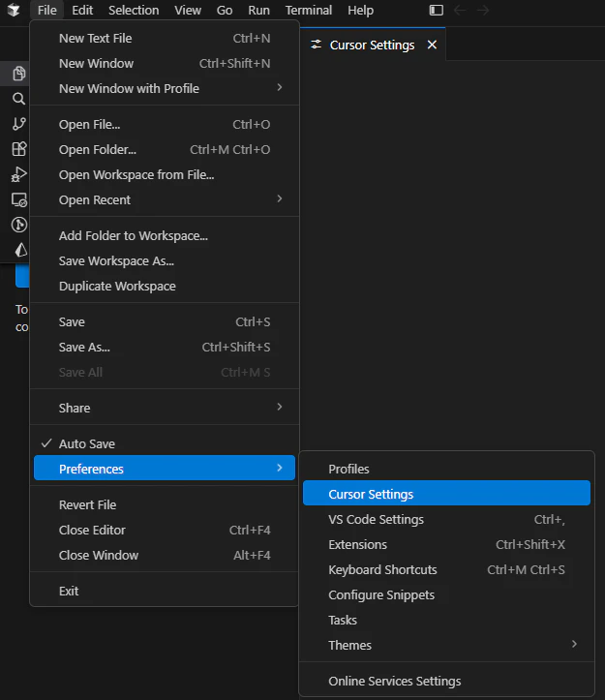Select Keyboard Shortcuts
This screenshot has height=700, width=605.
[446, 569]
